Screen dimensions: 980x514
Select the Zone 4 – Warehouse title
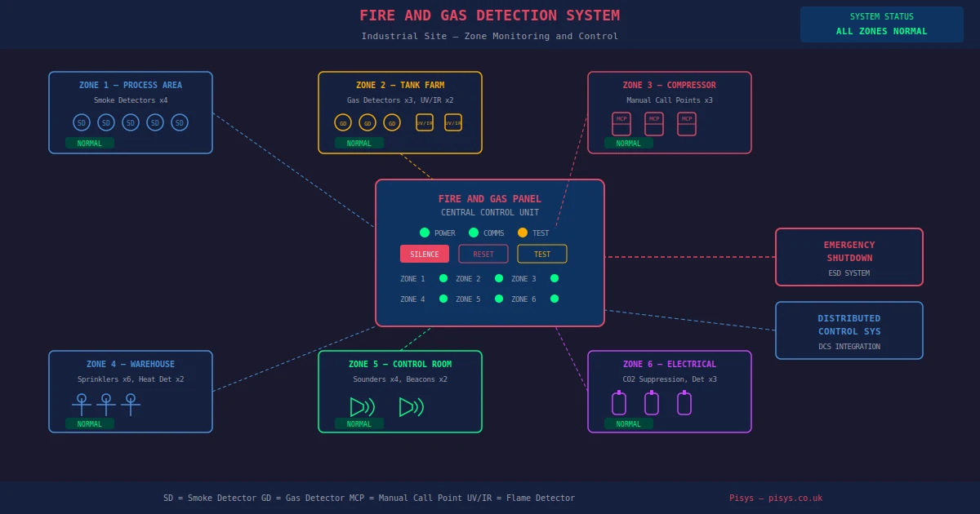coord(131,364)
